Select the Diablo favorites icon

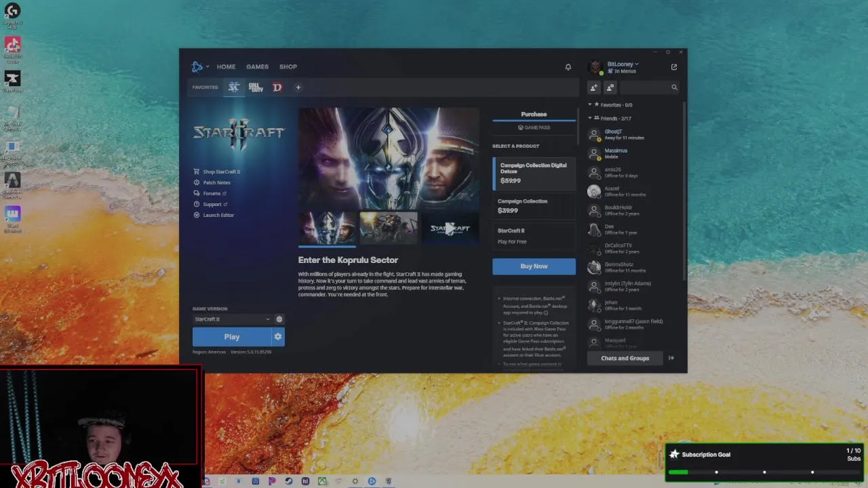(277, 87)
